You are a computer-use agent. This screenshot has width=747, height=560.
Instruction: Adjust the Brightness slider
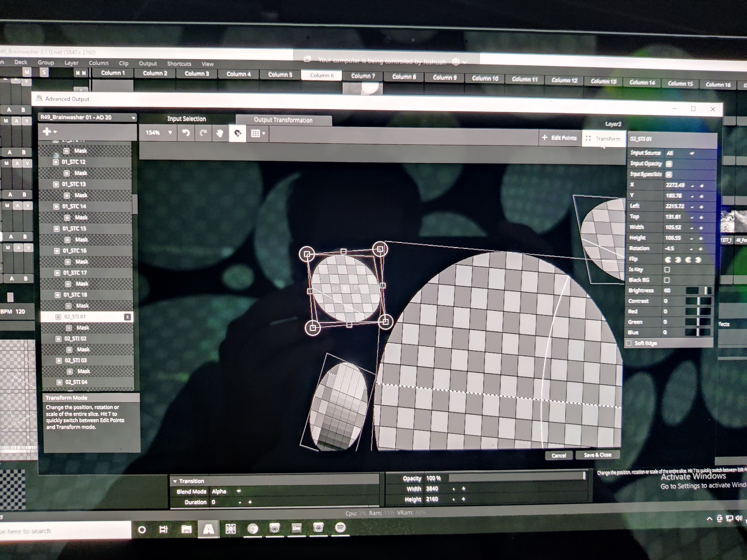pyautogui.click(x=698, y=291)
